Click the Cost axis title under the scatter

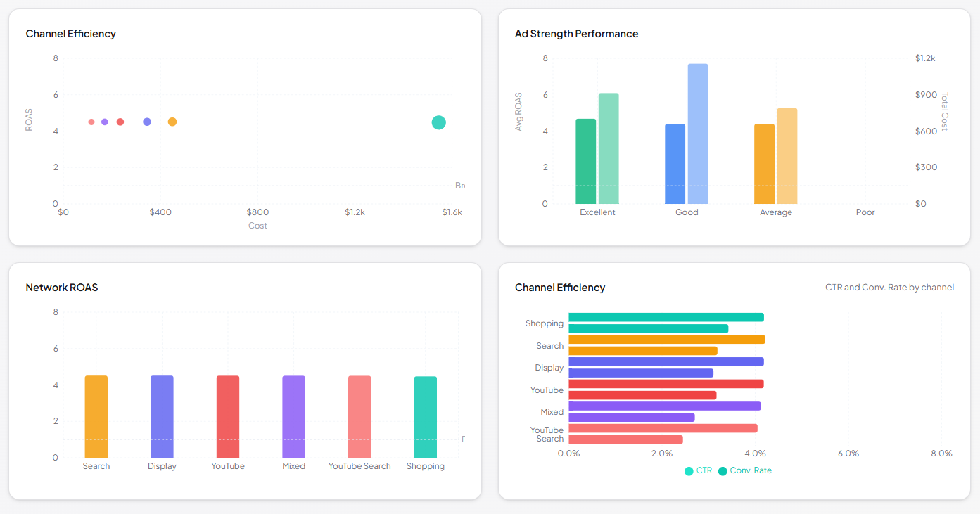tap(257, 226)
